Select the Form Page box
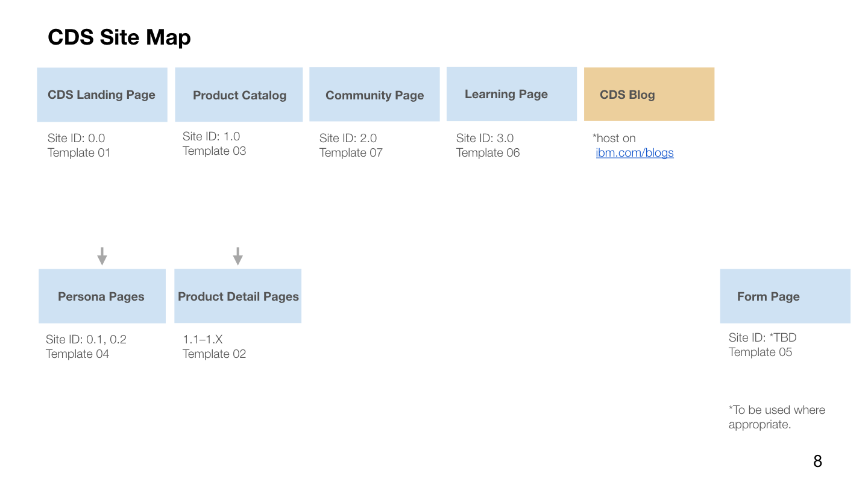 (x=785, y=296)
